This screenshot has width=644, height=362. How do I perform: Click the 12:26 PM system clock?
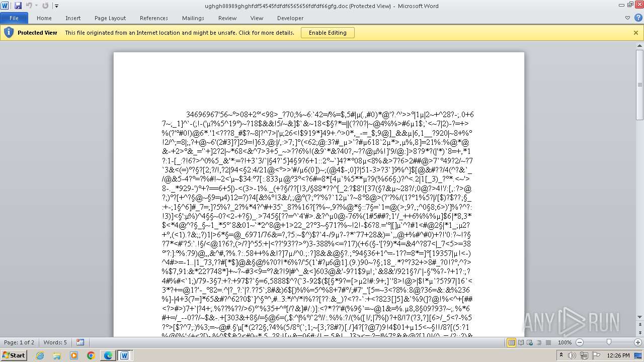pyautogui.click(x=618, y=355)
